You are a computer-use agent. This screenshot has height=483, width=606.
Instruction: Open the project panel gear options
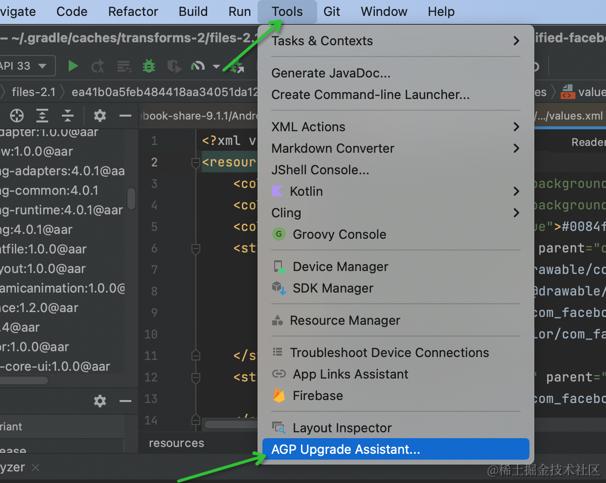point(100,115)
